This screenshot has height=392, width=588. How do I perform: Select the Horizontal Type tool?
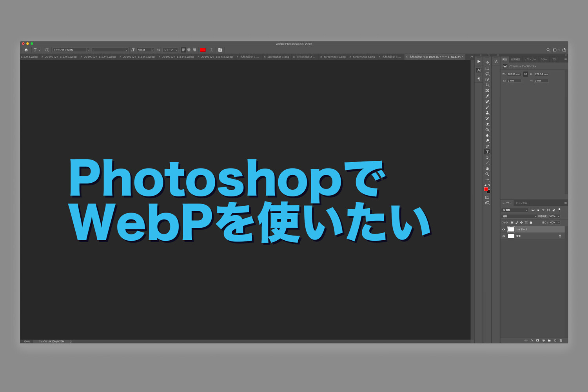[487, 152]
